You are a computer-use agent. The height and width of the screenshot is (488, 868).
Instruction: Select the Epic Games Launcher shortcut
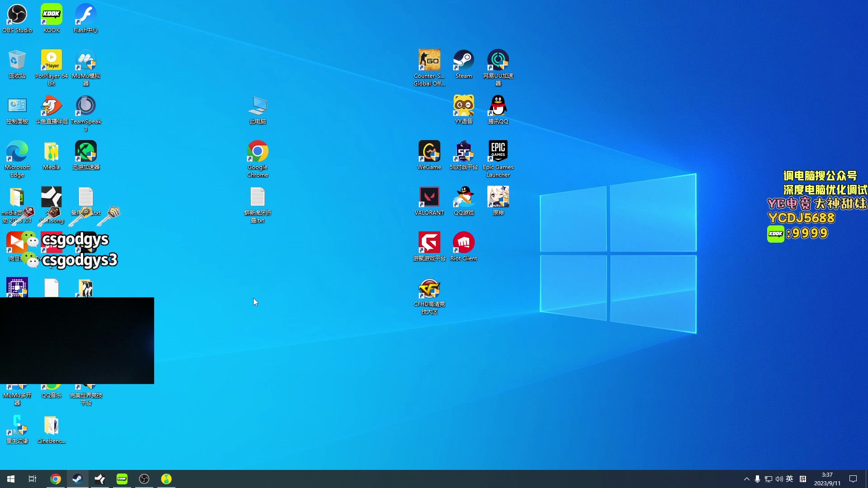tap(498, 159)
